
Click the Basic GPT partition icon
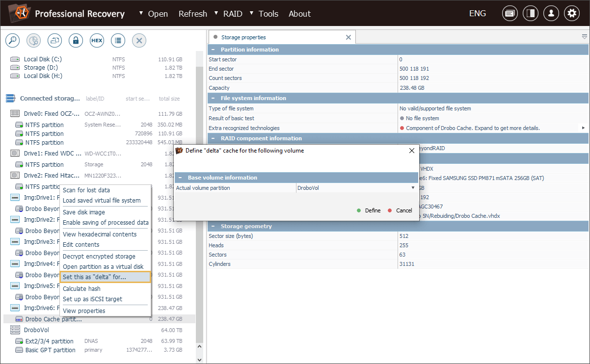20,350
